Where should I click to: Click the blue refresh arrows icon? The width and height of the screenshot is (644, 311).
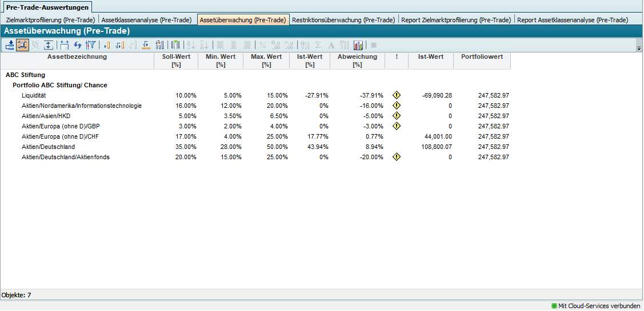78,45
